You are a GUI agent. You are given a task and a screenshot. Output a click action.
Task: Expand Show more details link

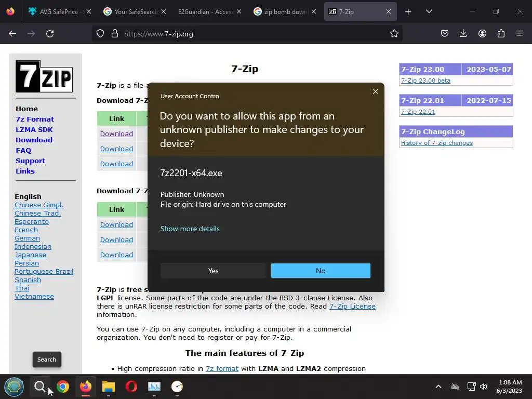click(190, 229)
